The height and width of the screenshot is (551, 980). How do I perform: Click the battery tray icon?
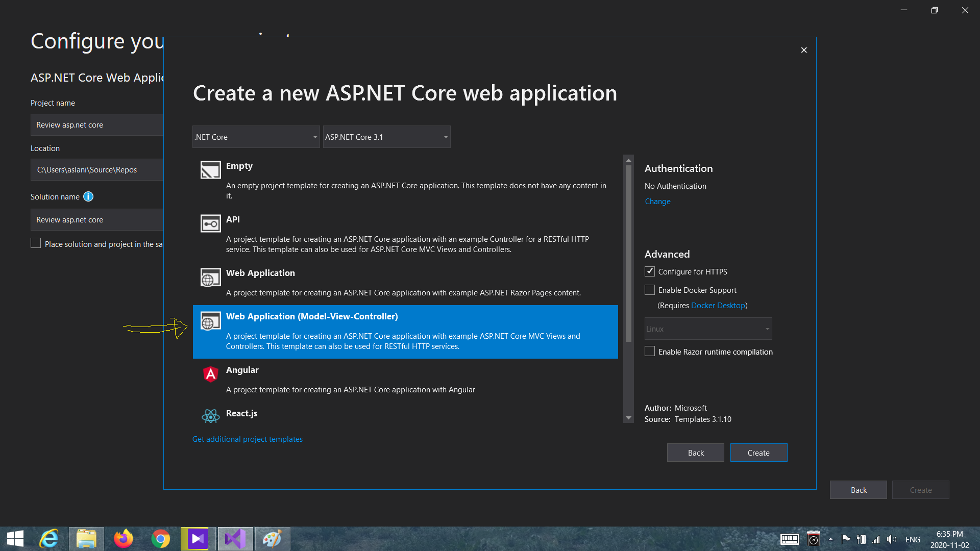[861, 539]
